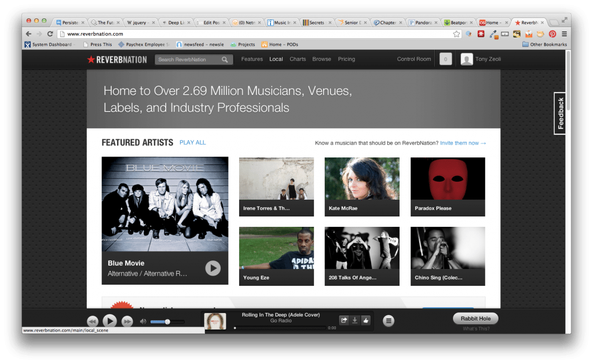
Task: Open the Local menu item
Action: point(276,59)
